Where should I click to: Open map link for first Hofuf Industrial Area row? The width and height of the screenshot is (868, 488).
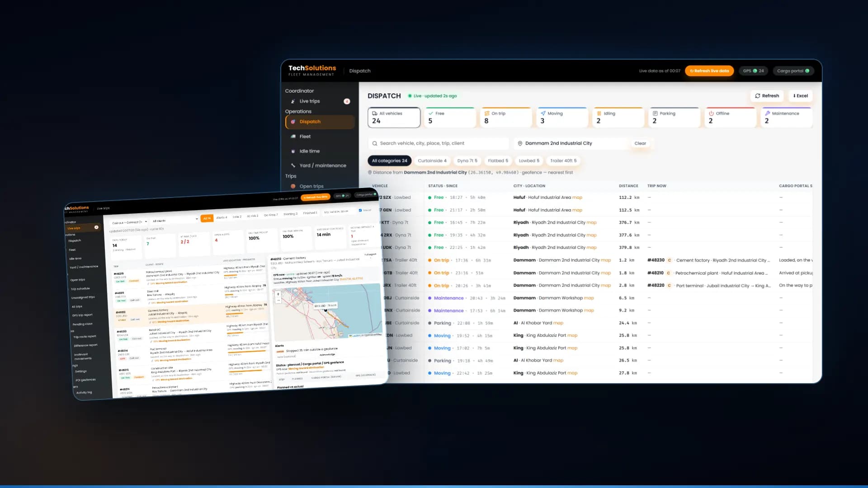pos(577,197)
